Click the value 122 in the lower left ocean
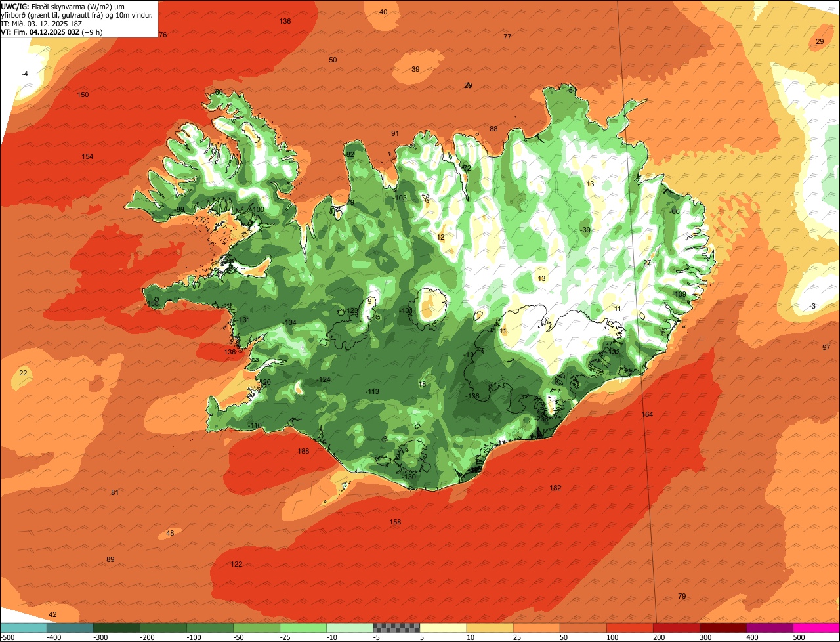Viewport: 840px width, 642px height. click(x=236, y=564)
